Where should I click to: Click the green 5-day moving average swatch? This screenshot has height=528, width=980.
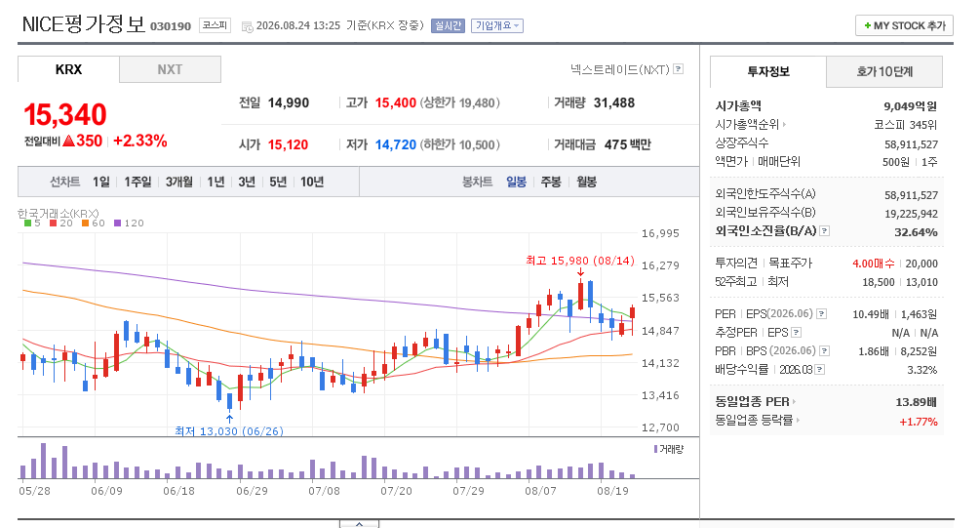(x=27, y=223)
